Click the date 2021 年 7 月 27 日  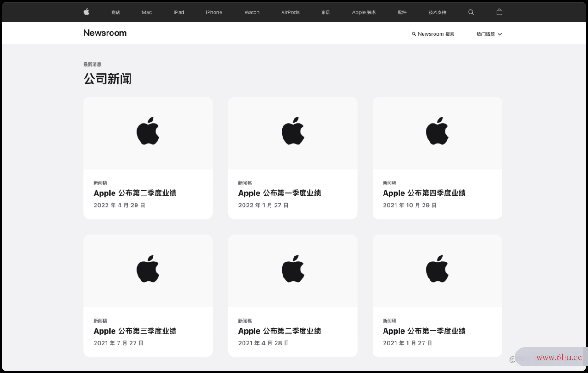119,343
